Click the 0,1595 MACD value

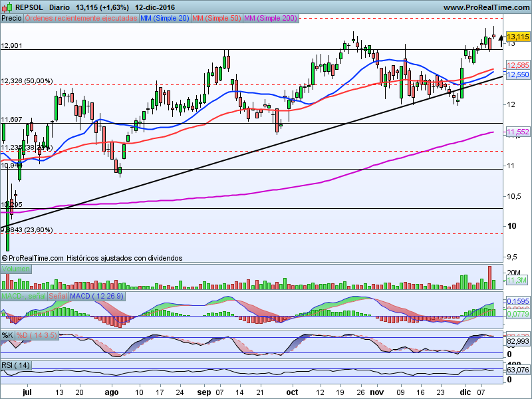(518, 301)
